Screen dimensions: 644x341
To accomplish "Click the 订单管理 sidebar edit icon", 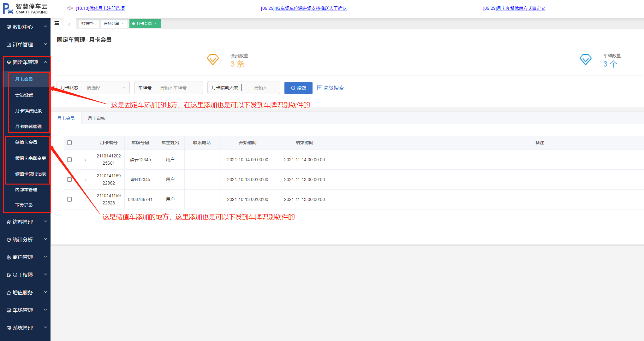I will (x=9, y=45).
